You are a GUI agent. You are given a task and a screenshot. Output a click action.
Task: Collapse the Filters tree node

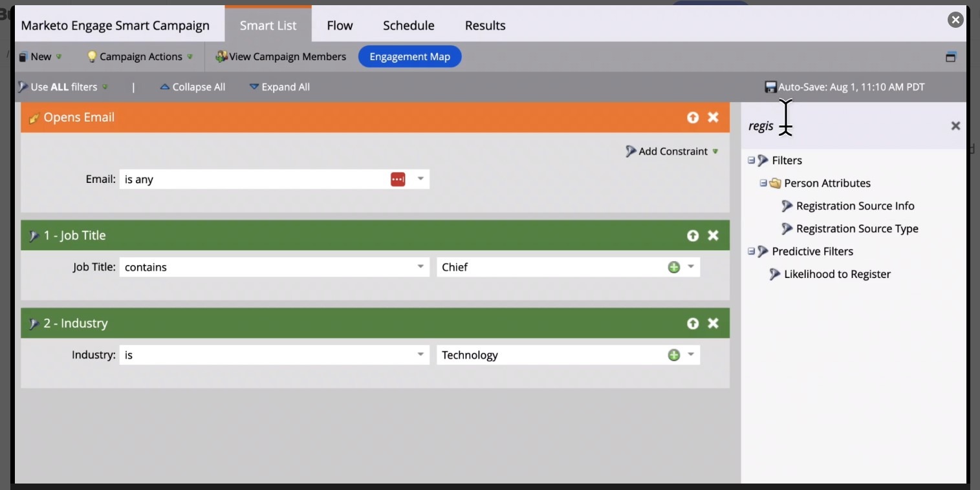[751, 160]
